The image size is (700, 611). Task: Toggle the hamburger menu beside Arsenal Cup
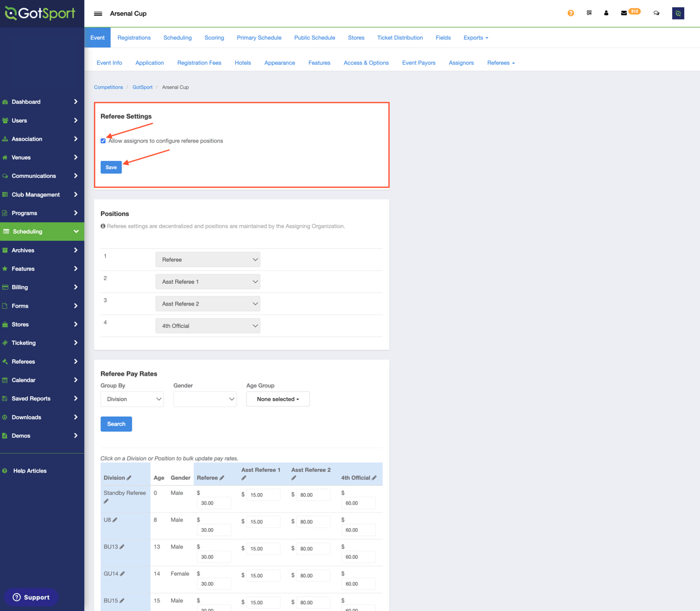[x=98, y=13]
